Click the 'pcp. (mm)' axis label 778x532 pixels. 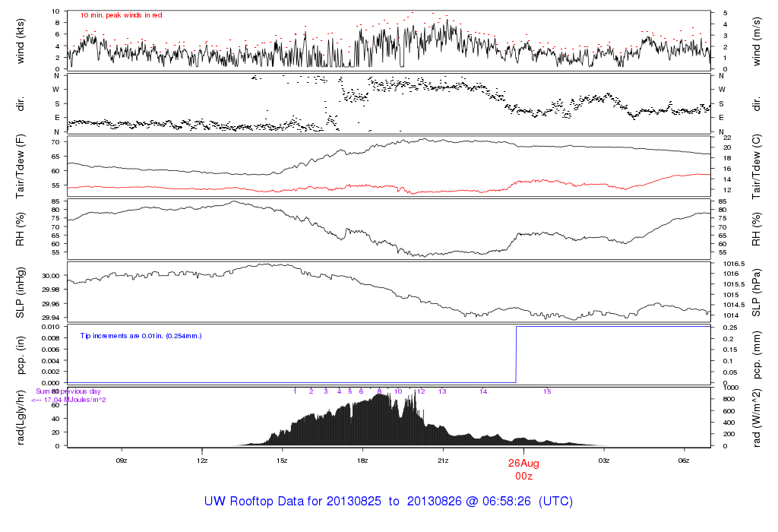(756, 356)
